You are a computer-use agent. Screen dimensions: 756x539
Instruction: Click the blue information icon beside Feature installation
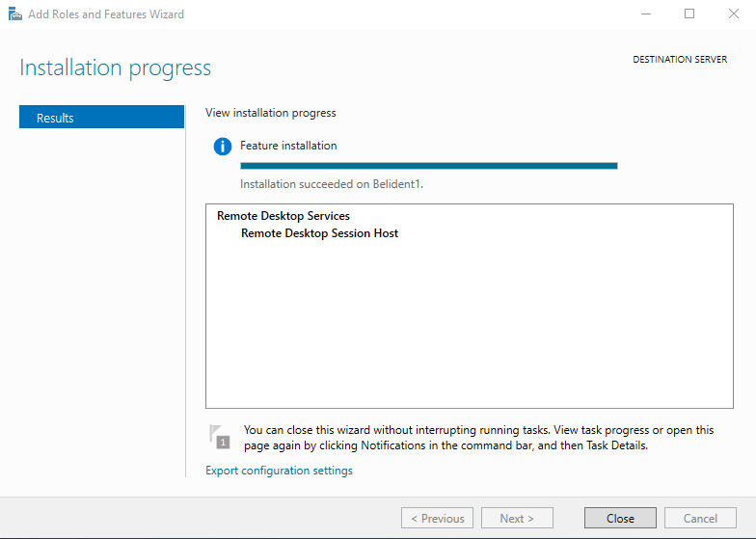coord(223,147)
